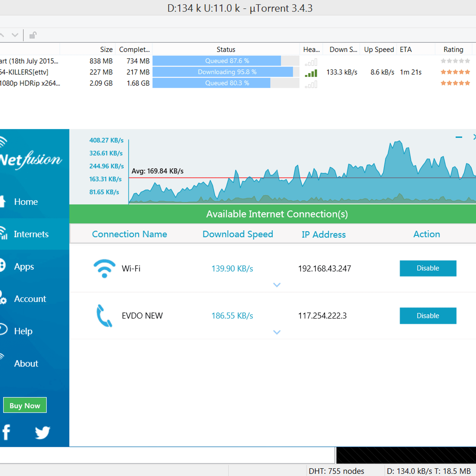Click the EVDO speed 186.55 KB/s
The width and height of the screenshot is (476, 476).
(x=232, y=316)
